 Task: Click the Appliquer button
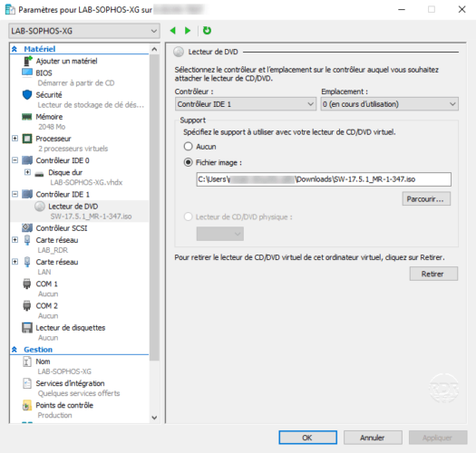click(438, 438)
